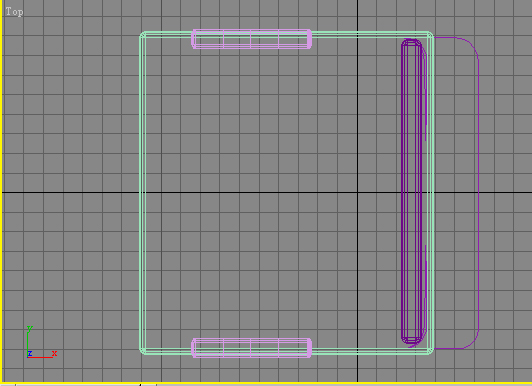Open the Top viewport label menu
The image size is (532, 386).
click(15, 12)
